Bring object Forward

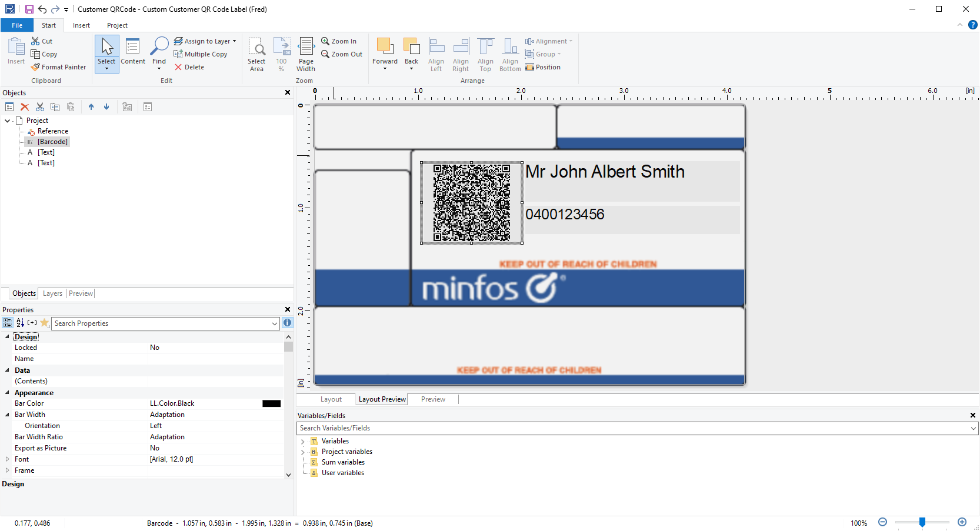385,54
